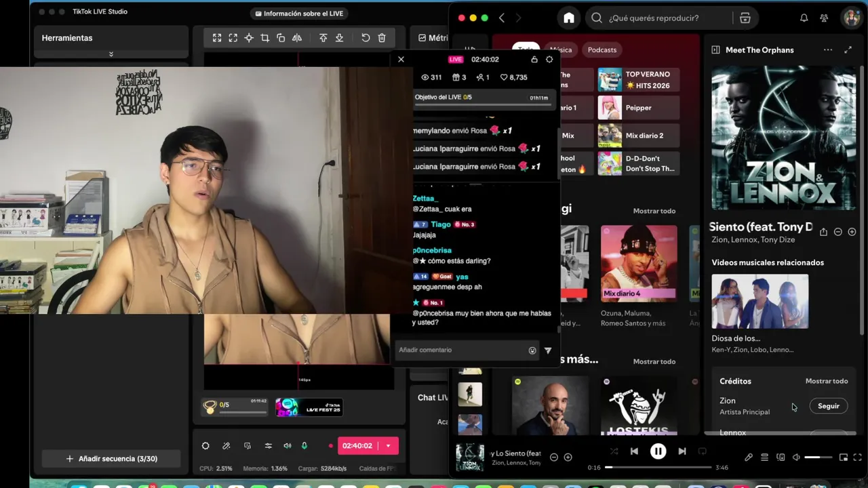Open the three-dots menu on Meet The Orphans

[828, 50]
